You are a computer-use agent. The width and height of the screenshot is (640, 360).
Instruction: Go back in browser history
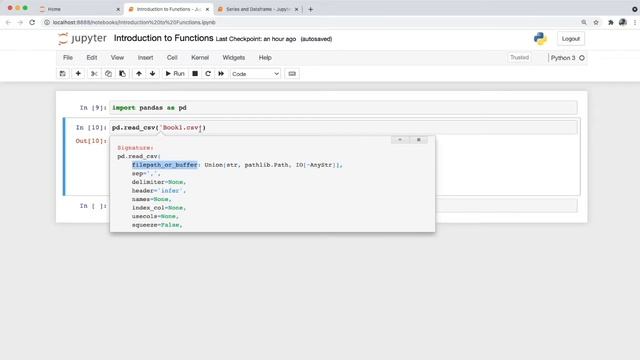(x=8, y=22)
